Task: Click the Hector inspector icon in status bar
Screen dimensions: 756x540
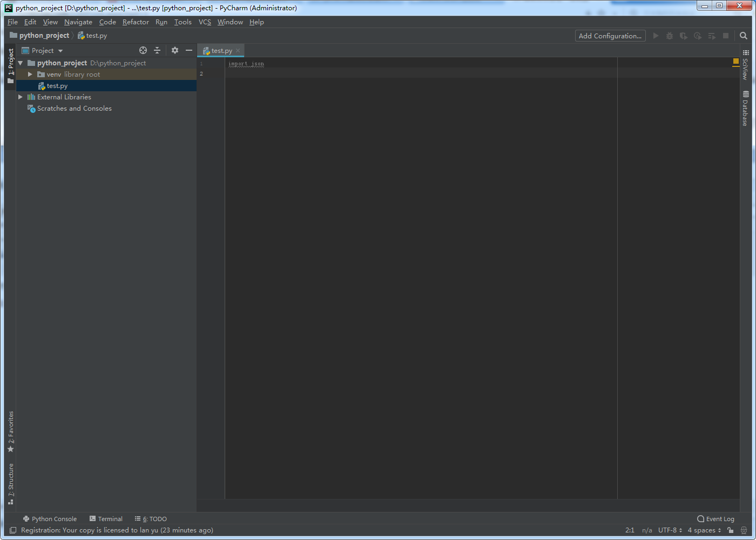Action: pos(744,530)
